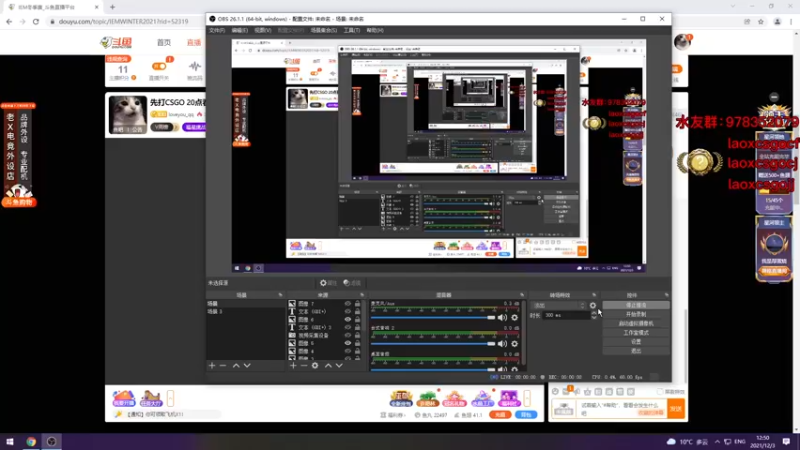Click the source filters button in toolbar
The width and height of the screenshot is (800, 450).
coord(352,283)
